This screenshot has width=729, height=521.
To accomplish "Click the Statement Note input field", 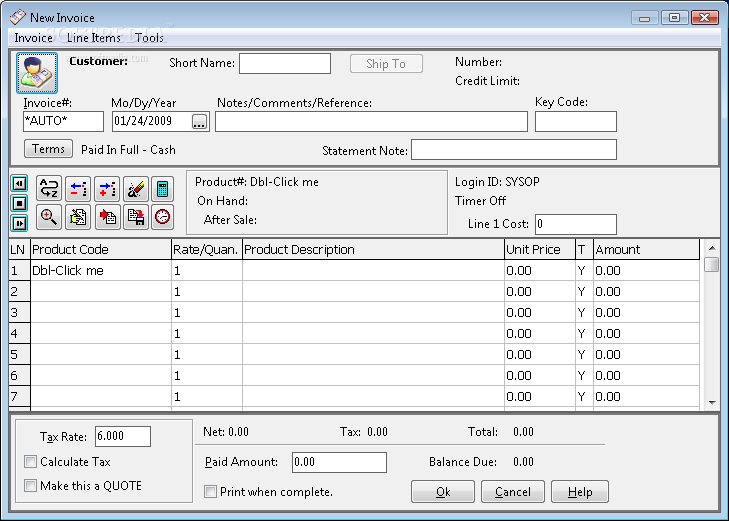I will coord(514,150).
